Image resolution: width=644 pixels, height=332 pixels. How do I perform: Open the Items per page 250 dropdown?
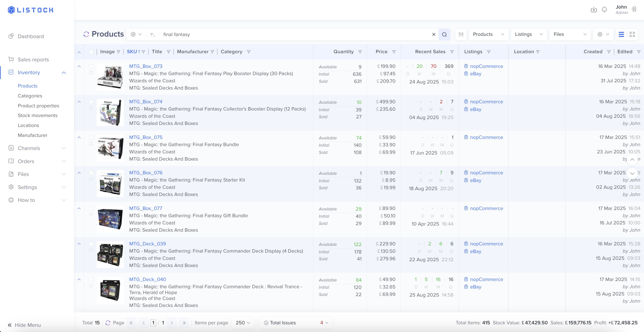tap(242, 323)
